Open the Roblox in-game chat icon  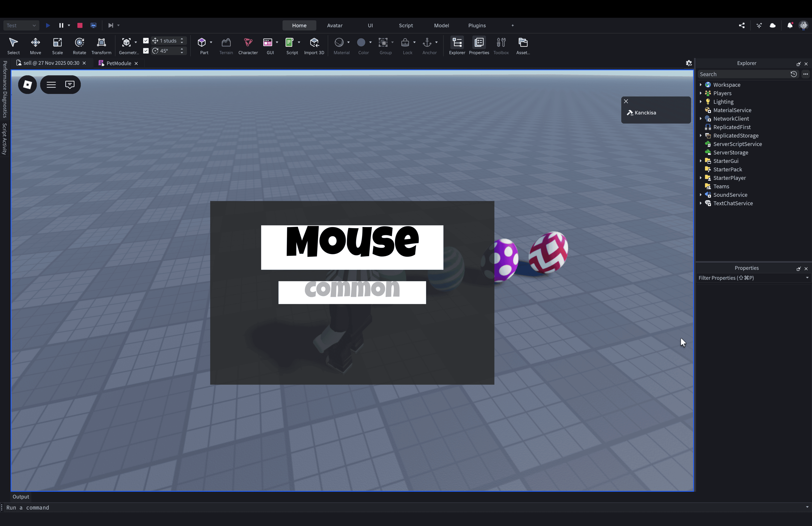coord(70,85)
